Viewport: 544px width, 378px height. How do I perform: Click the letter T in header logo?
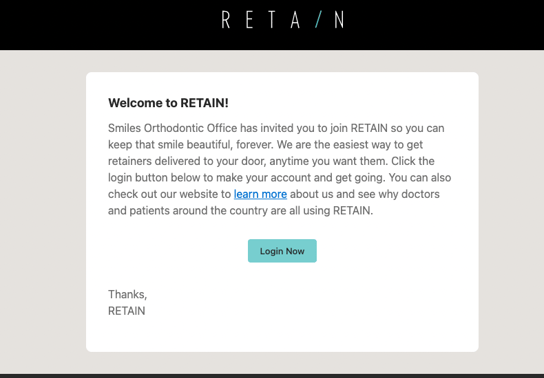[272, 20]
